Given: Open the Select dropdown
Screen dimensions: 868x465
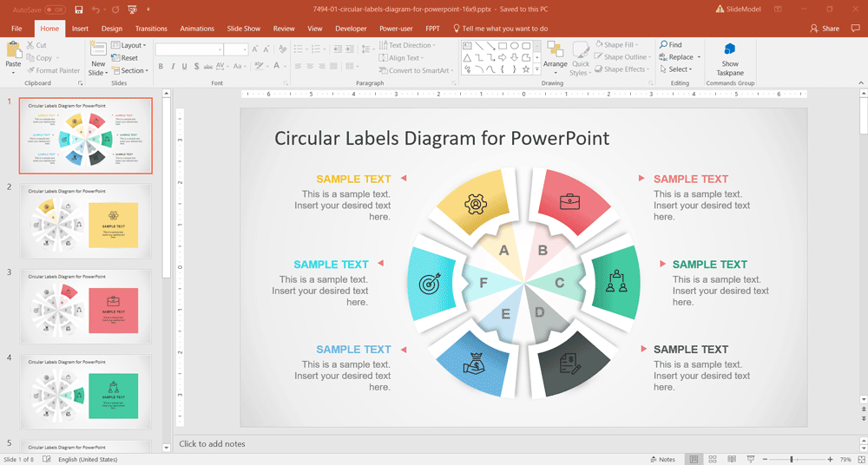Looking at the screenshot, I should (676, 69).
